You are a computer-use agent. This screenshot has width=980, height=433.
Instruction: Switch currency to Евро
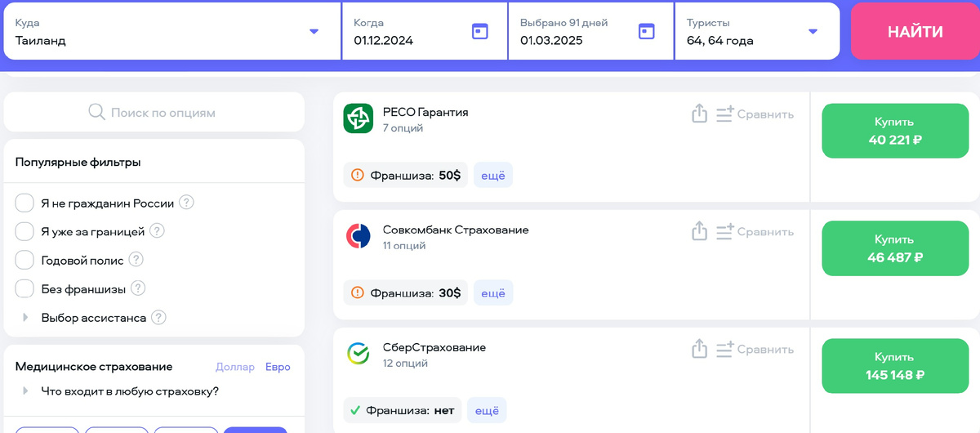point(278,367)
